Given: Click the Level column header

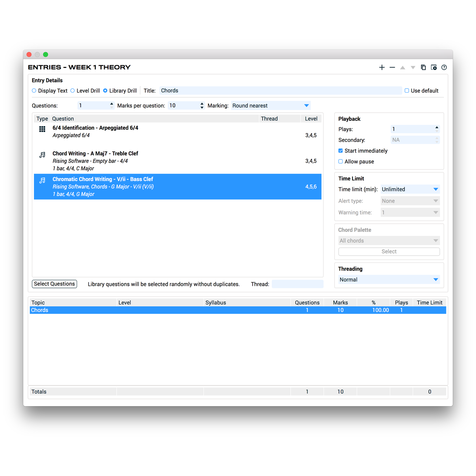Looking at the screenshot, I should pos(125,302).
